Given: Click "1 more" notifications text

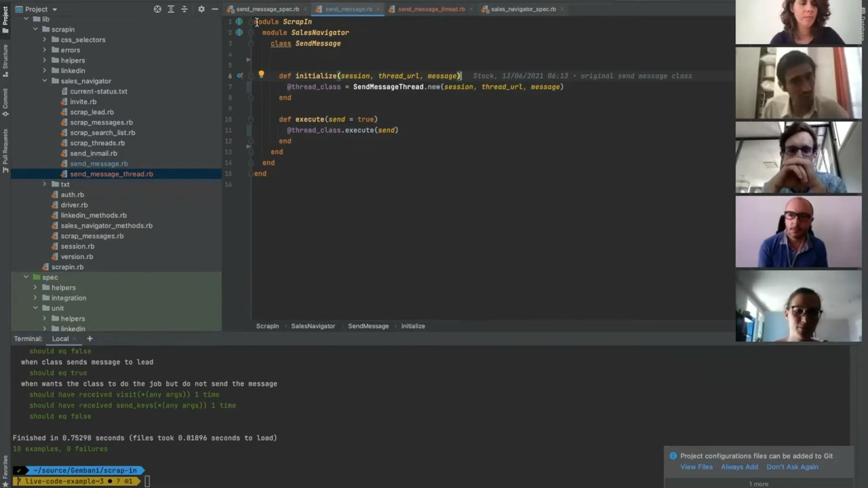Looking at the screenshot, I should (x=759, y=484).
